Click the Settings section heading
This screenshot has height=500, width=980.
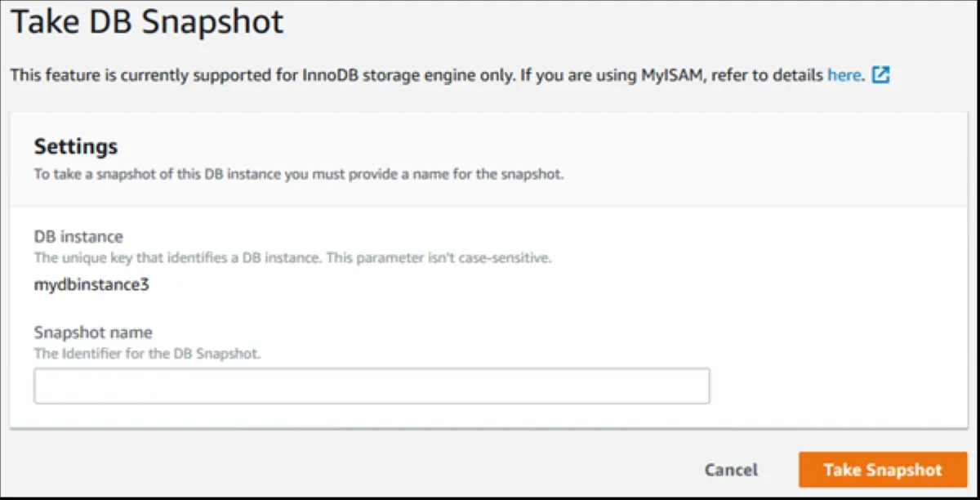pyautogui.click(x=76, y=147)
